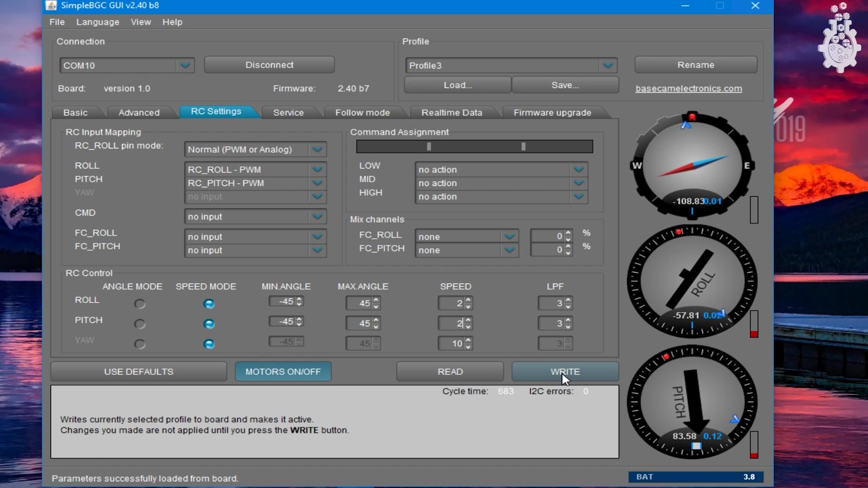Click the YAW speed input field
The width and height of the screenshot is (868, 488).
[451, 344]
